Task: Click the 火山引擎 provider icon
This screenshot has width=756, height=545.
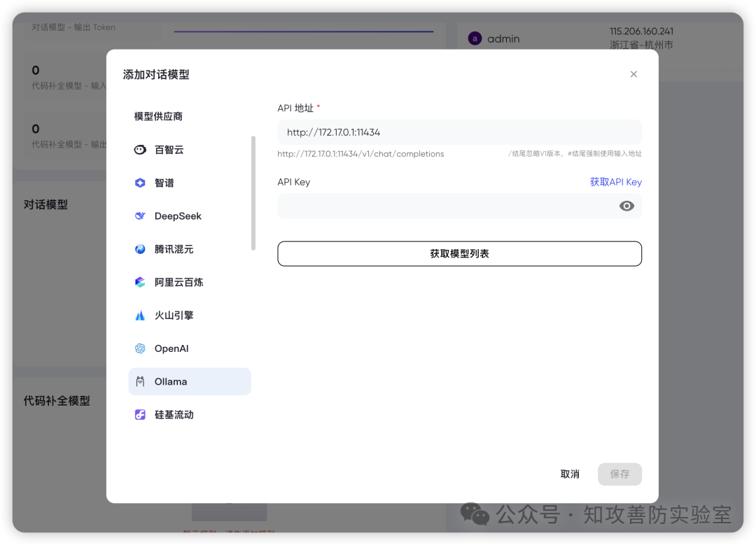Action: [140, 316]
